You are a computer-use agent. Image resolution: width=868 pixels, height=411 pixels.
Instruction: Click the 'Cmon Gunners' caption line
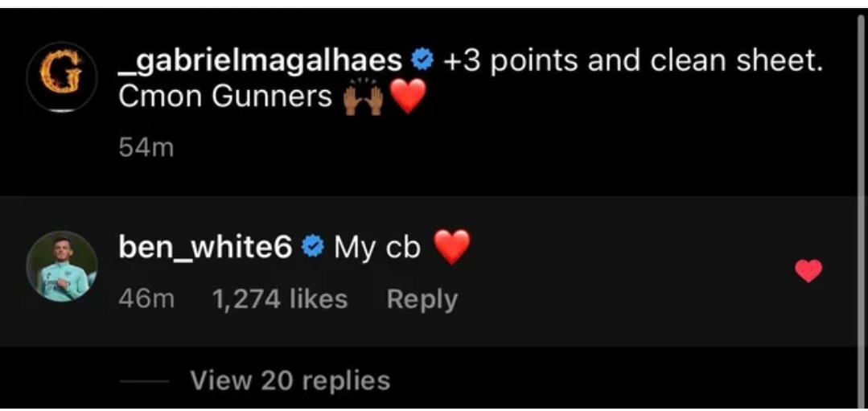[x=224, y=97]
